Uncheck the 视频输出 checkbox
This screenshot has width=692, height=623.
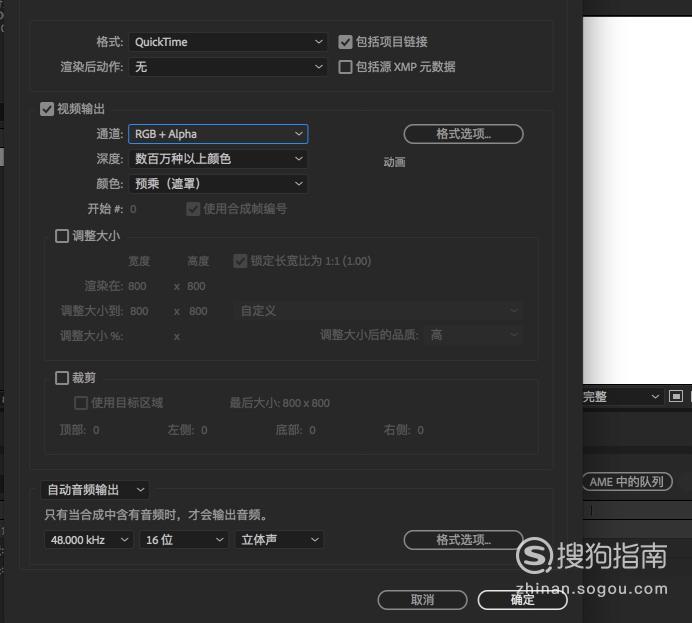(47, 109)
